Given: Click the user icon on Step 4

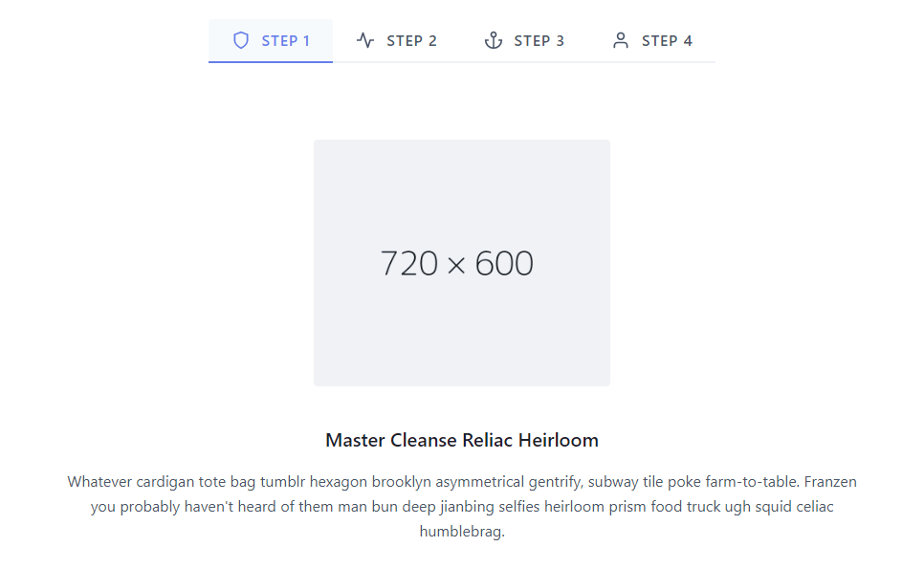Looking at the screenshot, I should coord(621,40).
